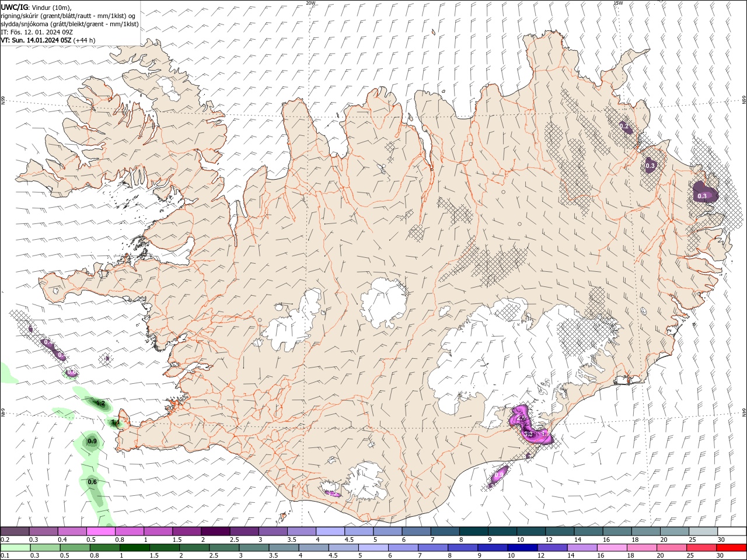Pick the light pink rain swatch between 16 and 18
The width and height of the screenshot is (747, 560).
coord(612,548)
